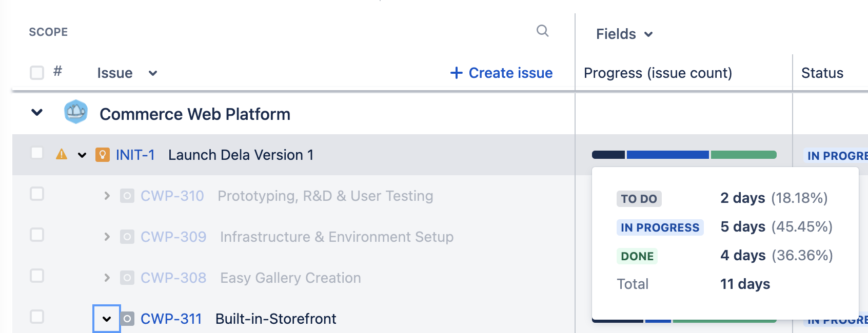Click the epic icon beside CWP-310

coord(127,196)
